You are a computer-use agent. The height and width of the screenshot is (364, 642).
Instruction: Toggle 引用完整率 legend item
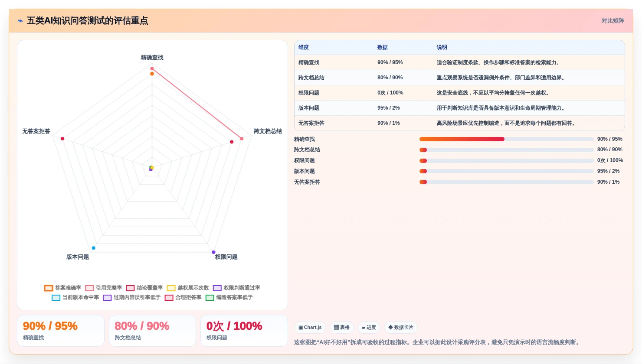click(104, 288)
